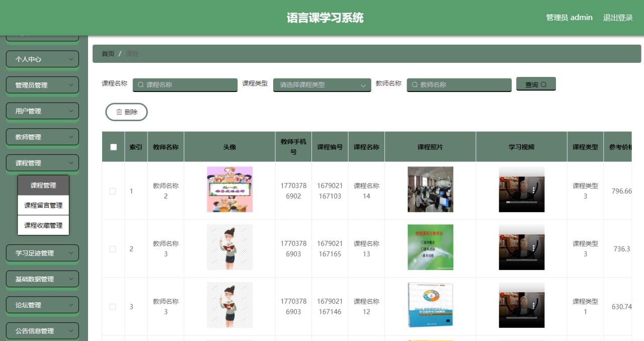
Task: Expand the 公告信息管理 sidebar menu
Action: click(42, 331)
